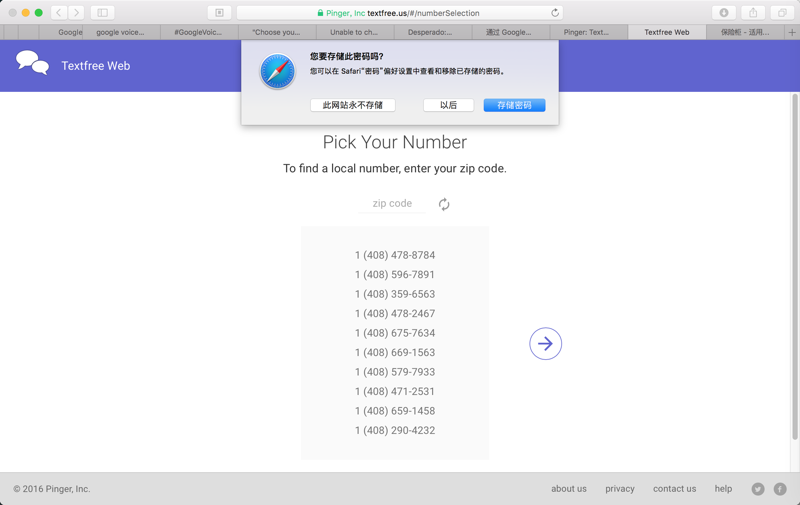Switch to the #GoogleVoic... tab
The height and width of the screenshot is (505, 800).
click(x=198, y=32)
